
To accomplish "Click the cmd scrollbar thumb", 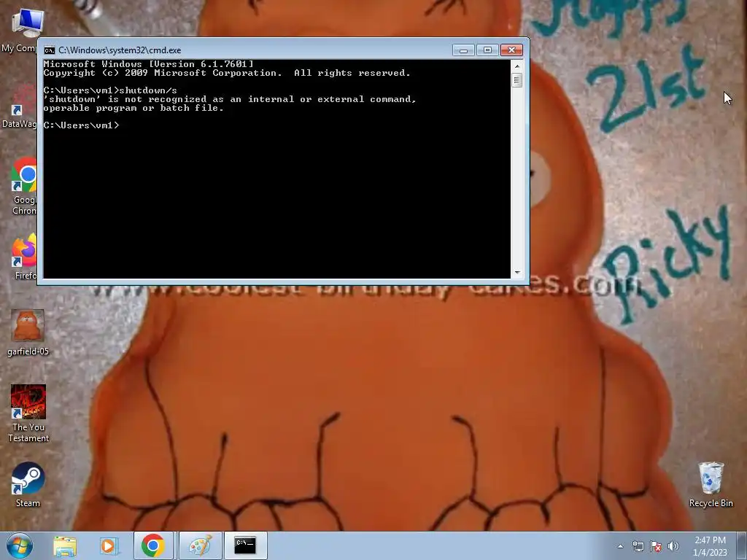I will (517, 80).
